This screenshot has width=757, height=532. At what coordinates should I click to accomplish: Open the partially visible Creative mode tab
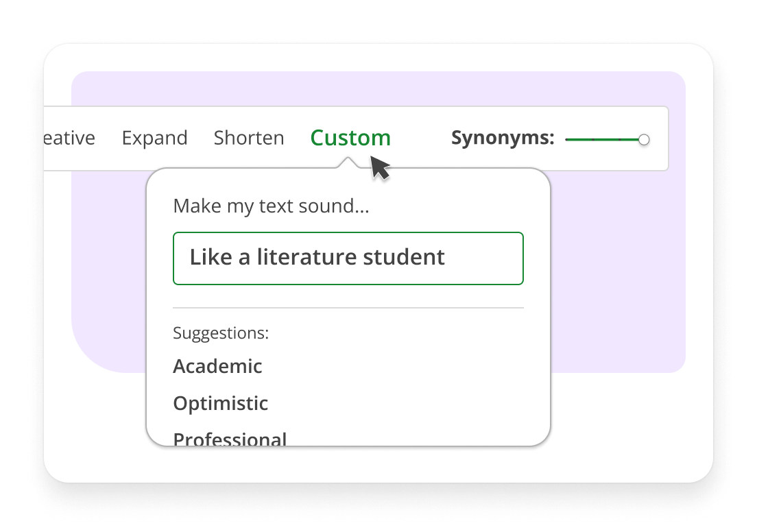point(69,138)
